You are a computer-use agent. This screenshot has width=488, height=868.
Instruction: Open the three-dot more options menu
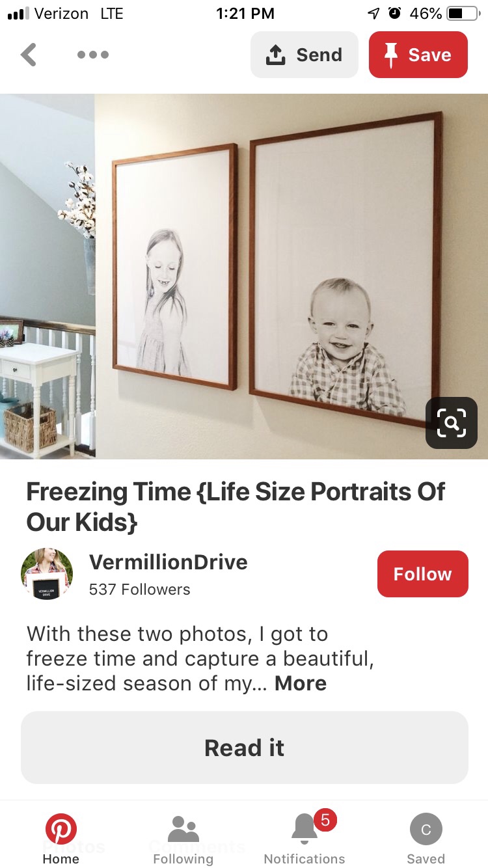tap(93, 55)
